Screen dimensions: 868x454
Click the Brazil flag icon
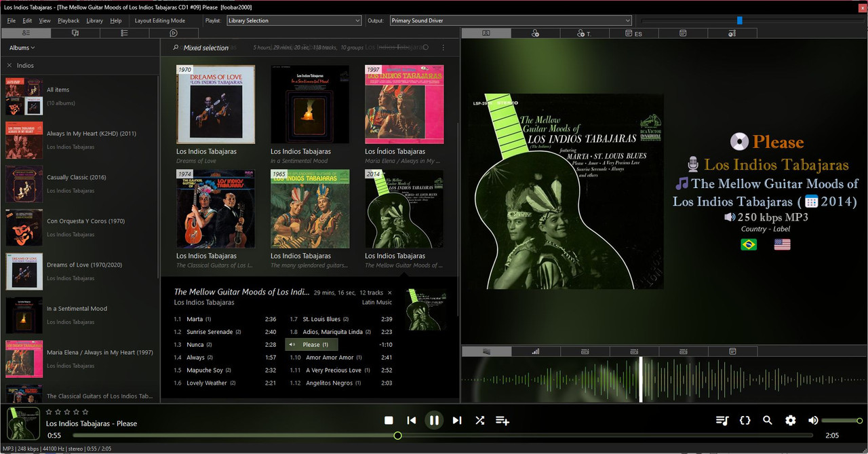[749, 244]
